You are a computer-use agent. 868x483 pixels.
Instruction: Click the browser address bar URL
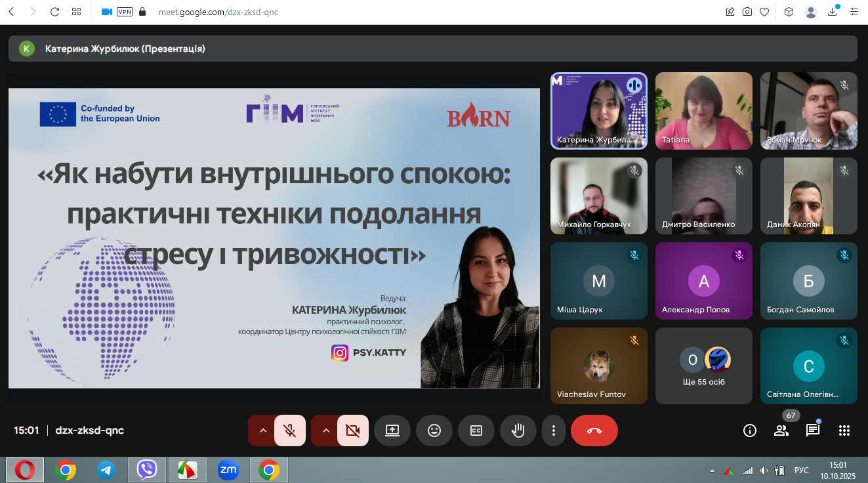click(218, 12)
